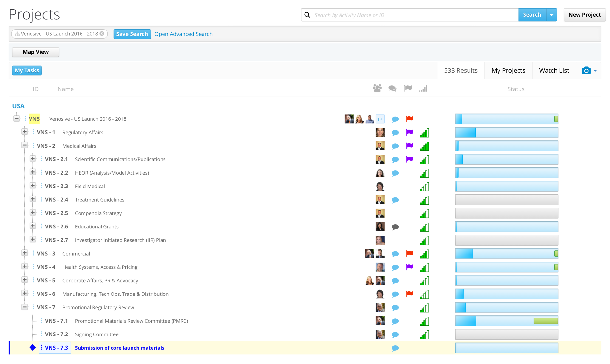Open the camera dropdown arrow
610x364 pixels.
[x=595, y=71]
